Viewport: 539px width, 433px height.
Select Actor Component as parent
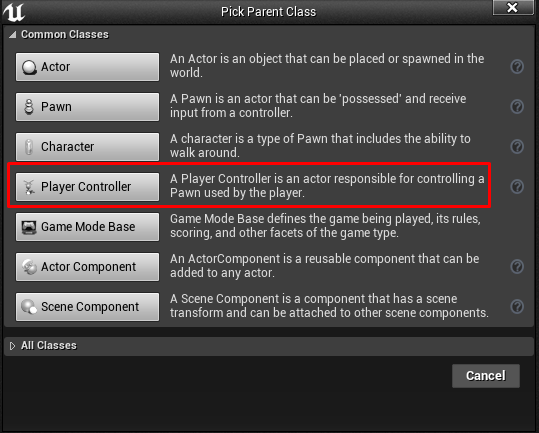pyautogui.click(x=87, y=267)
